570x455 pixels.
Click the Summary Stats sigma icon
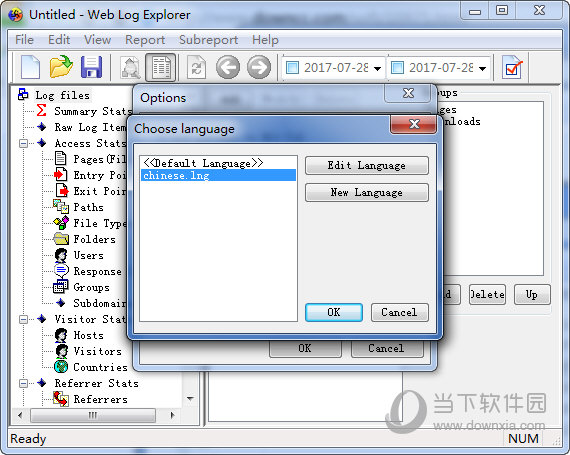[41, 110]
